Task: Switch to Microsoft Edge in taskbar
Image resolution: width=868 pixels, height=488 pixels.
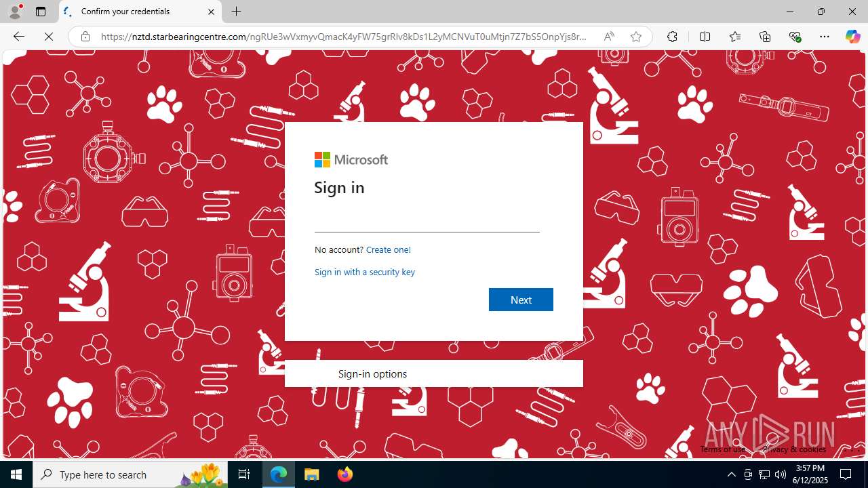Action: [279, 474]
